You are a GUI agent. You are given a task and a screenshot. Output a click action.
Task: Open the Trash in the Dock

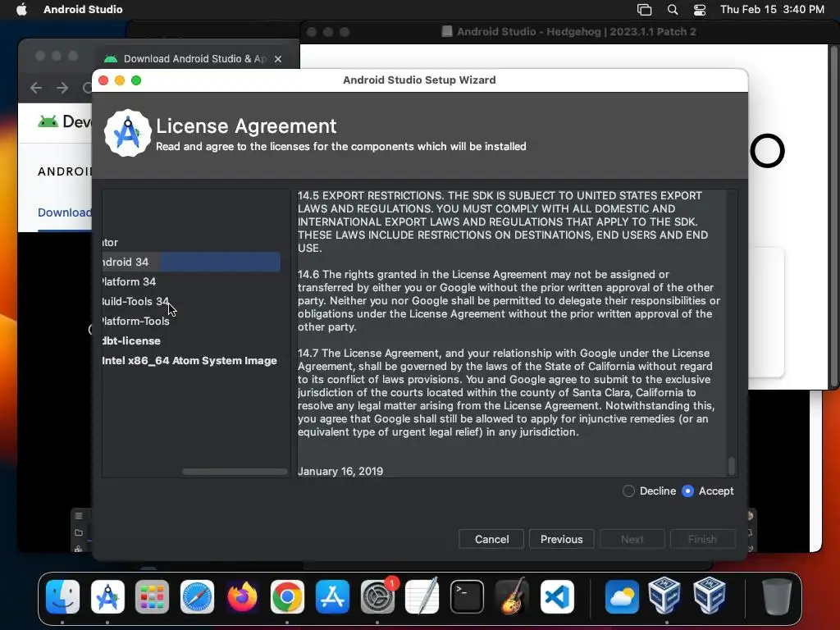pyautogui.click(x=777, y=596)
